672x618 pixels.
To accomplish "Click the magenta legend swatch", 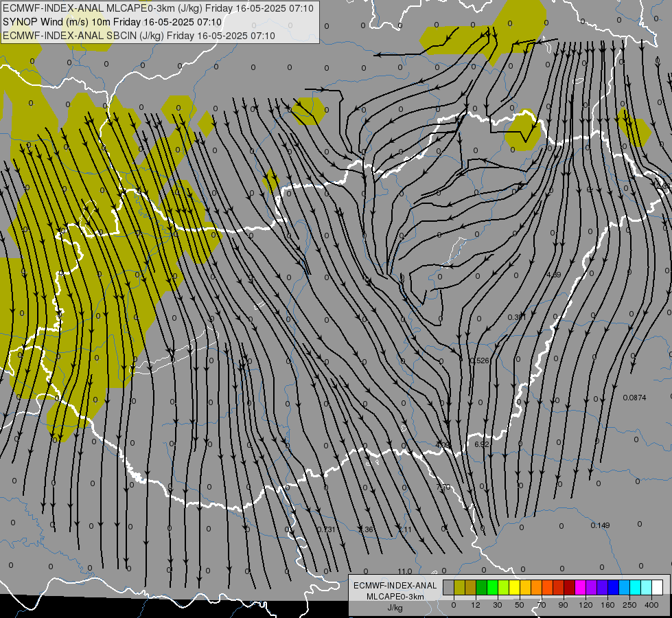I will [581, 587].
